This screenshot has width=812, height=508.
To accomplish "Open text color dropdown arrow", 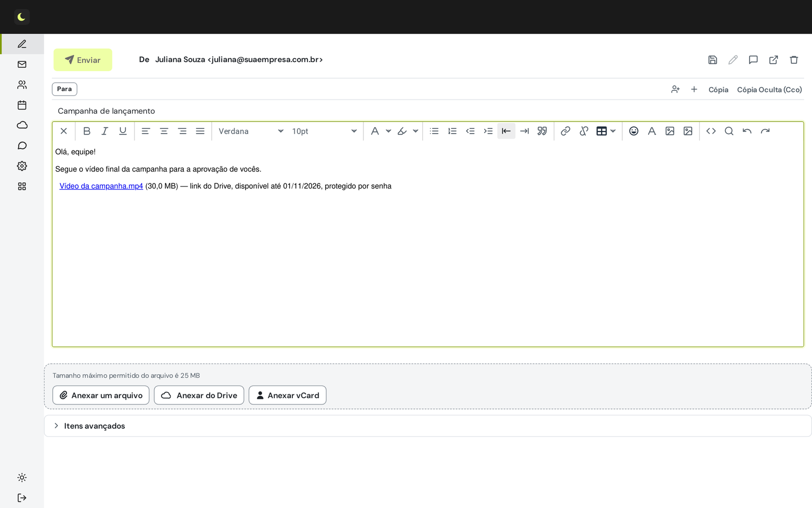I will coord(389,131).
